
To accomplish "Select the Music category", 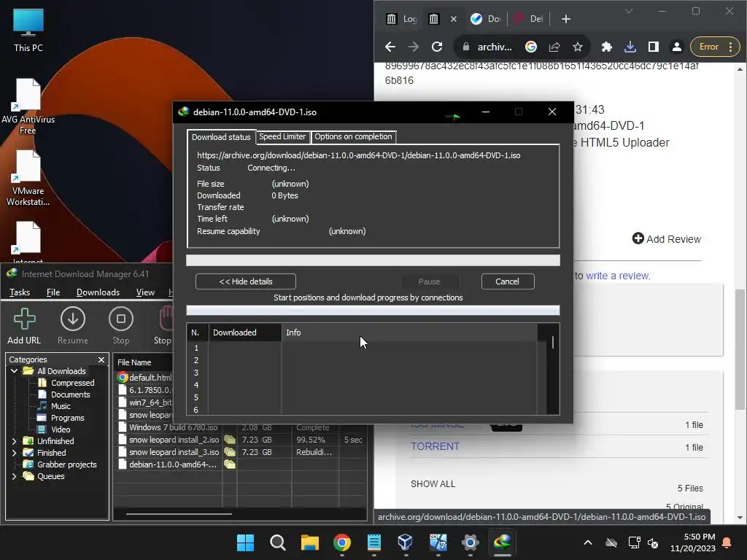I will pos(61,406).
